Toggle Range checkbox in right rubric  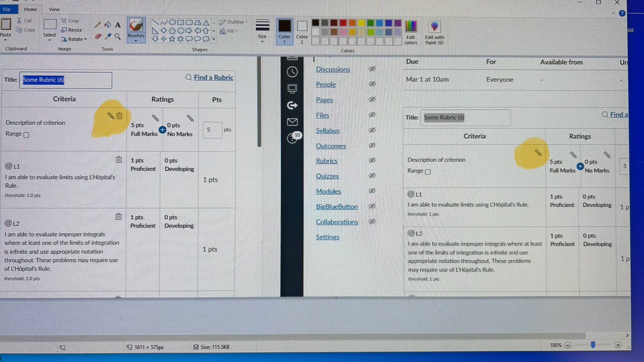click(428, 172)
